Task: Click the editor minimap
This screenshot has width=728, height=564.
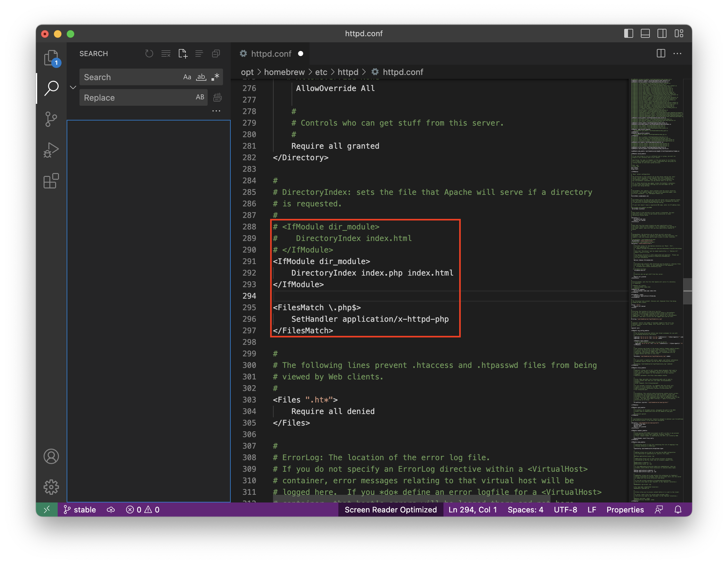Action: [x=655, y=290]
